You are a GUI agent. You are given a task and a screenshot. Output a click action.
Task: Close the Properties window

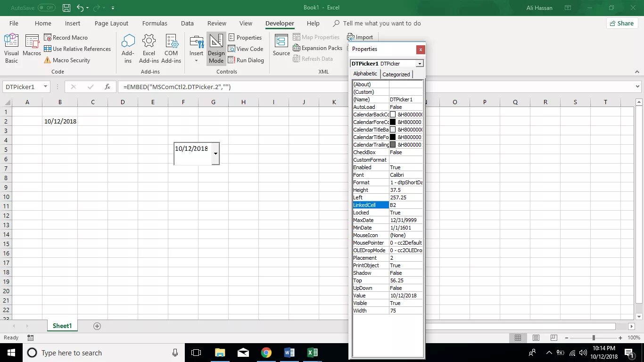tap(421, 49)
